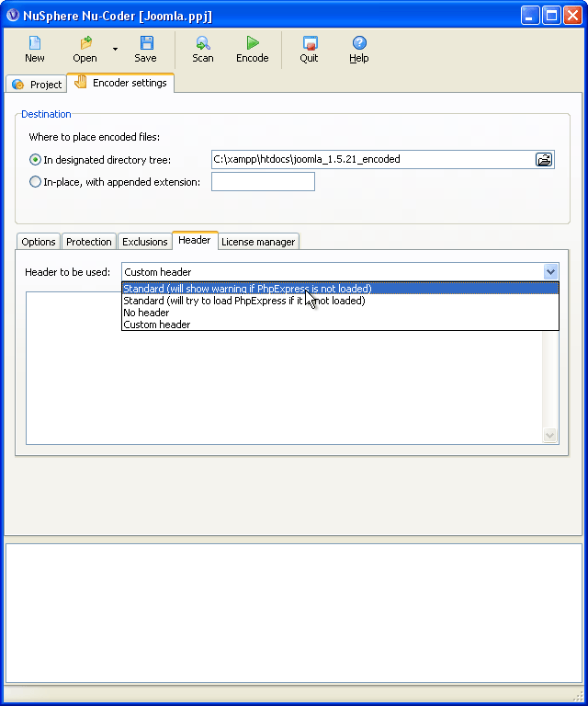588x706 pixels.
Task: Select the Encoder settings tab
Action: point(120,83)
